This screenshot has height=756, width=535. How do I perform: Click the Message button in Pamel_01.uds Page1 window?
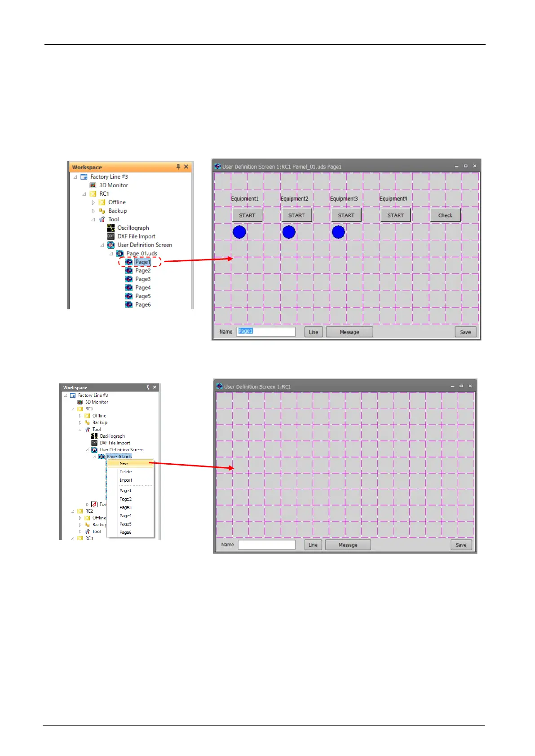349,332
